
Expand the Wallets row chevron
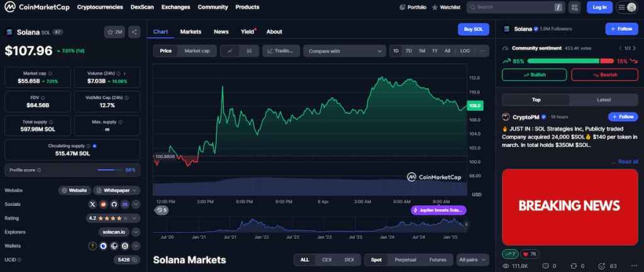point(136,246)
